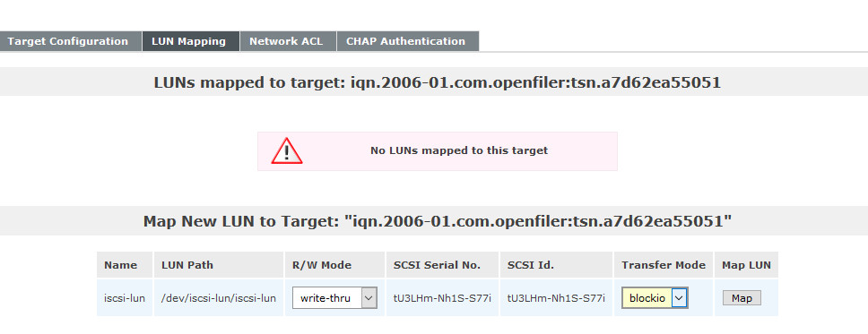Click the SCSI Id. value tU3LHm-Nh1S-S77i
868x334 pixels.
(x=556, y=298)
